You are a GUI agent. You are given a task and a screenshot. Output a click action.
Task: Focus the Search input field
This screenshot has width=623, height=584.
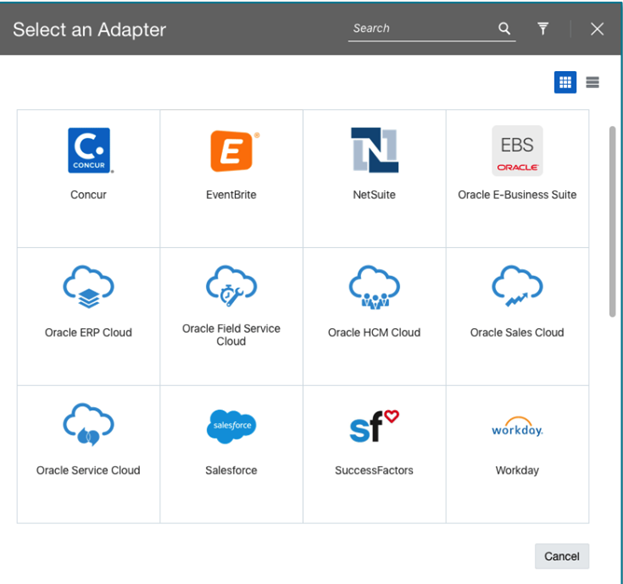point(420,29)
